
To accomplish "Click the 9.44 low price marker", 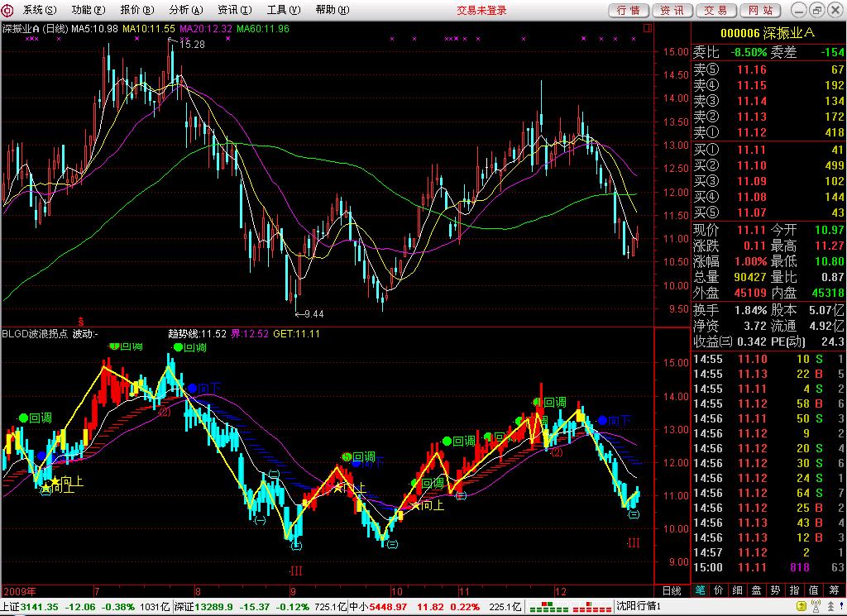I will pyautogui.click(x=313, y=313).
